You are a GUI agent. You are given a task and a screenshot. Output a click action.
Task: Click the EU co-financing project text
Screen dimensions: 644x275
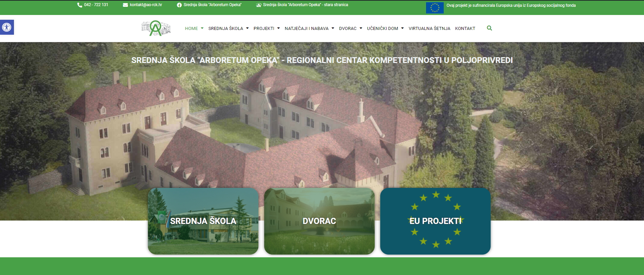[511, 5]
